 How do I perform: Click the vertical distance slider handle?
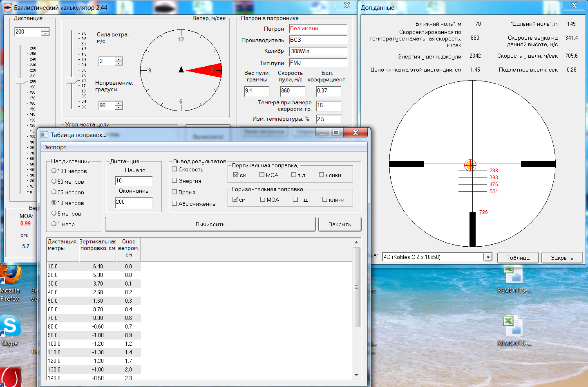click(x=20, y=81)
